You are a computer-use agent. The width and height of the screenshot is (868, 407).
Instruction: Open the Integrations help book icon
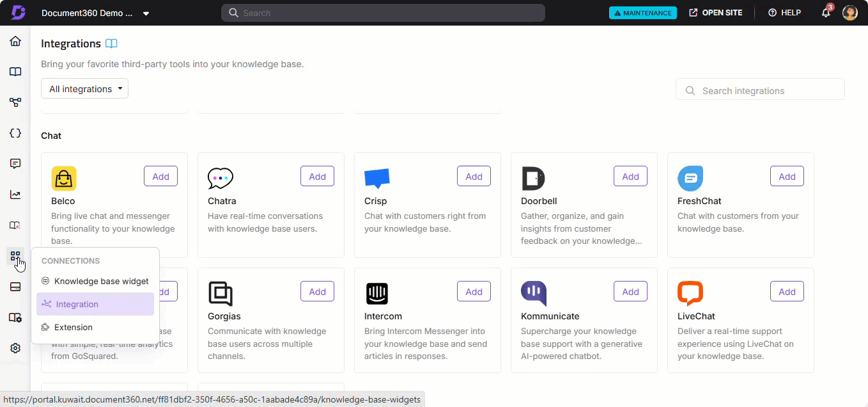[x=111, y=44]
